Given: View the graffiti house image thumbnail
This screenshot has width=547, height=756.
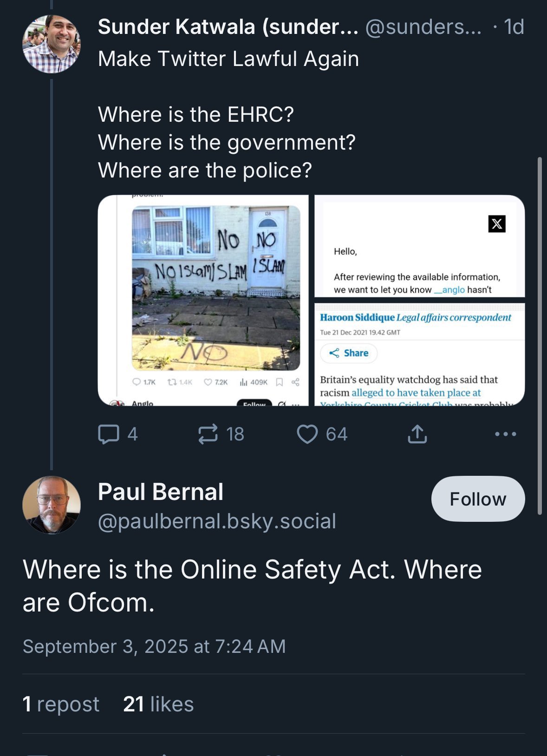Looking at the screenshot, I should (x=203, y=300).
